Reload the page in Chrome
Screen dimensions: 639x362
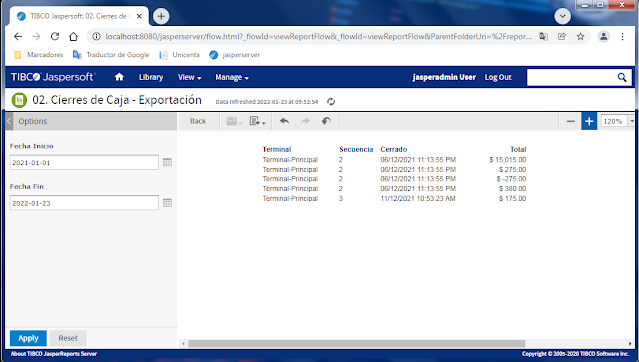[55, 36]
